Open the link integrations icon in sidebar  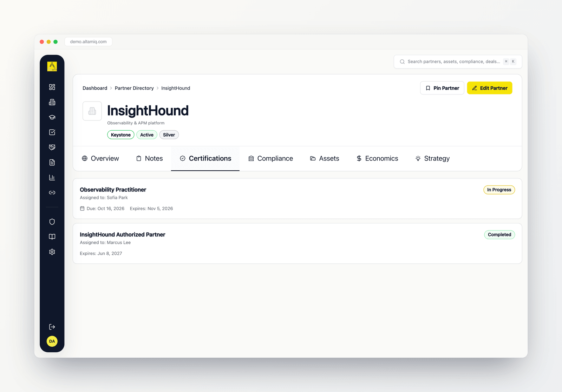52,192
